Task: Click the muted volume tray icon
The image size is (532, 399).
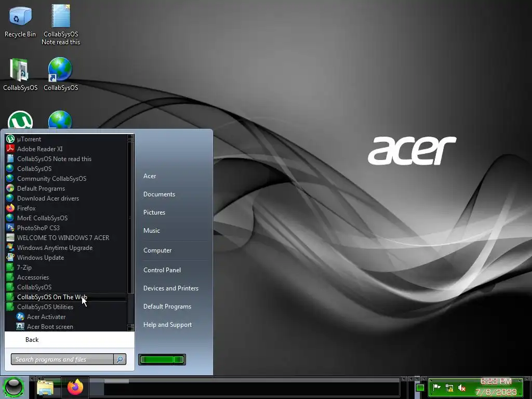Action: click(x=462, y=388)
